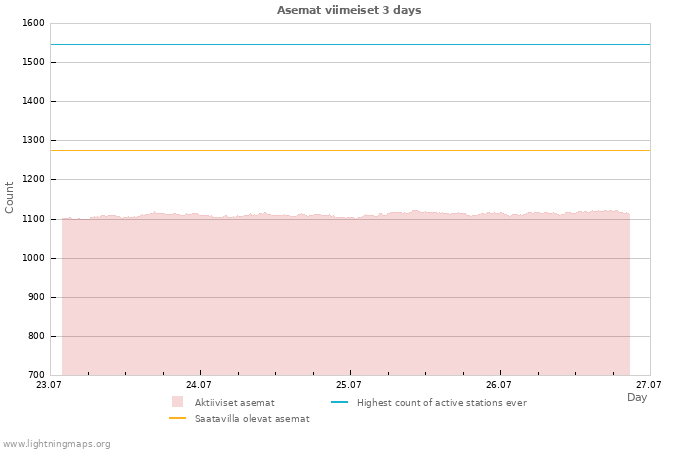The image size is (700, 450).
Task: Select the Saatavilla olevat asemat legend label
Action: pos(252,419)
